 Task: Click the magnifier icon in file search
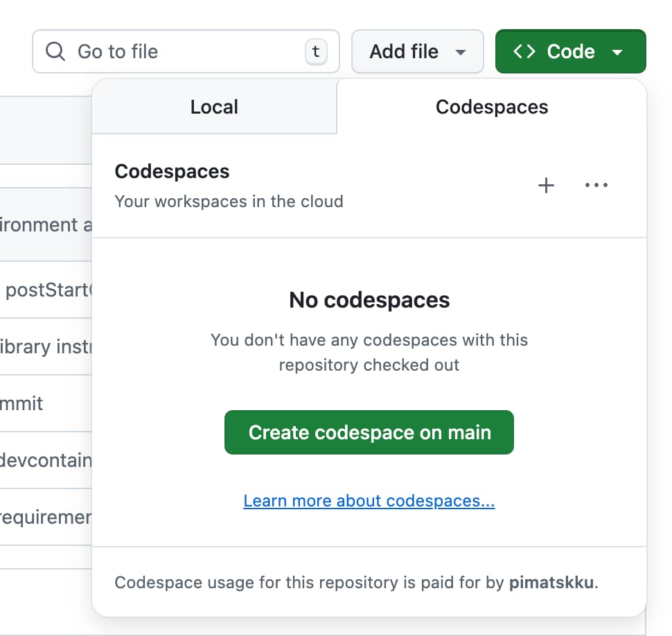pyautogui.click(x=55, y=51)
